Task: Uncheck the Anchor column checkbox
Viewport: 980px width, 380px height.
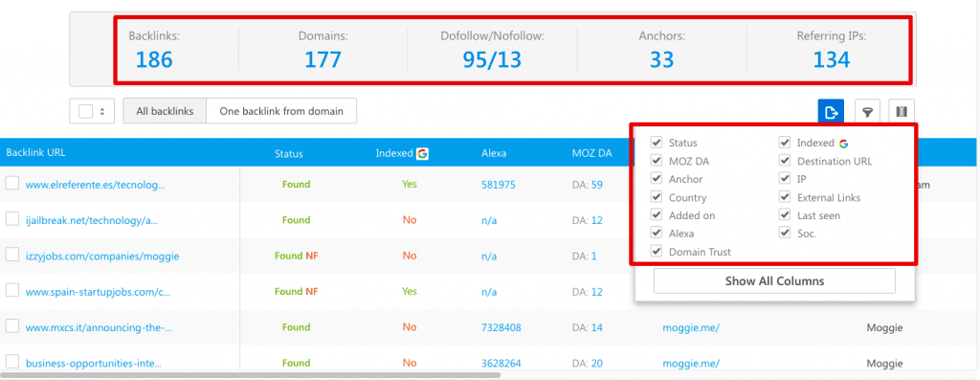Action: [x=656, y=179]
